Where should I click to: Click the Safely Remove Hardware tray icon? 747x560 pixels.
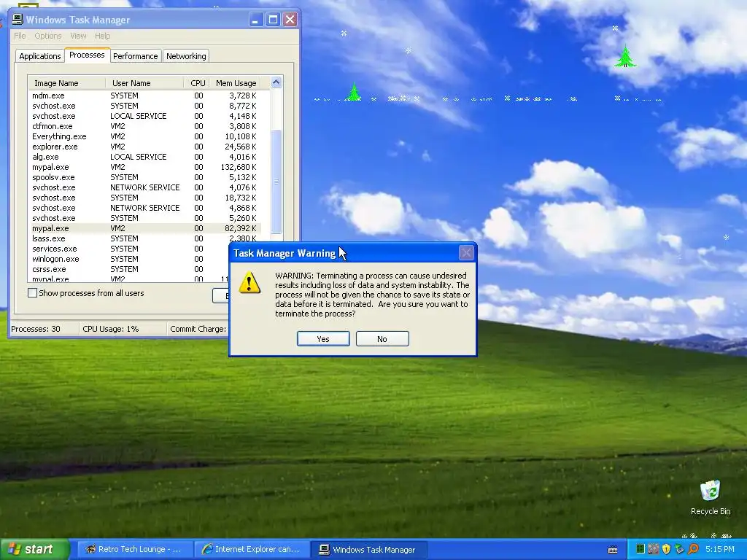tap(679, 549)
